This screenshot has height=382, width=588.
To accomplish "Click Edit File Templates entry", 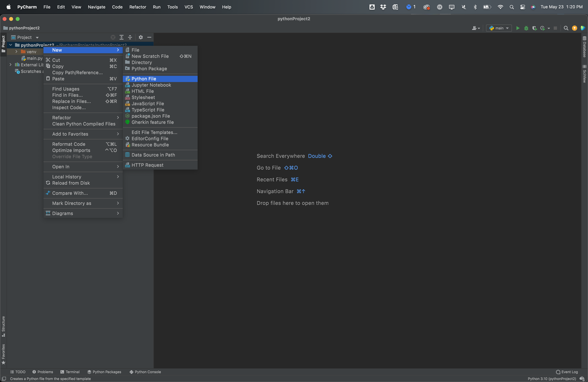I will [160, 133].
